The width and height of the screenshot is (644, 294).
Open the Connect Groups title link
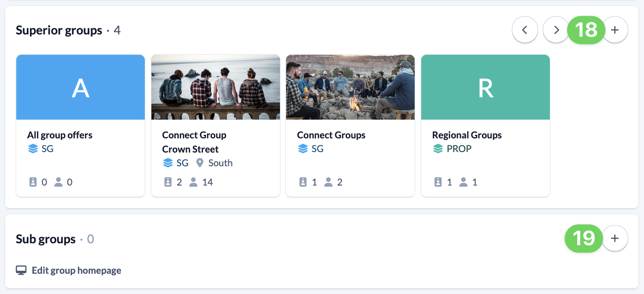coord(331,135)
